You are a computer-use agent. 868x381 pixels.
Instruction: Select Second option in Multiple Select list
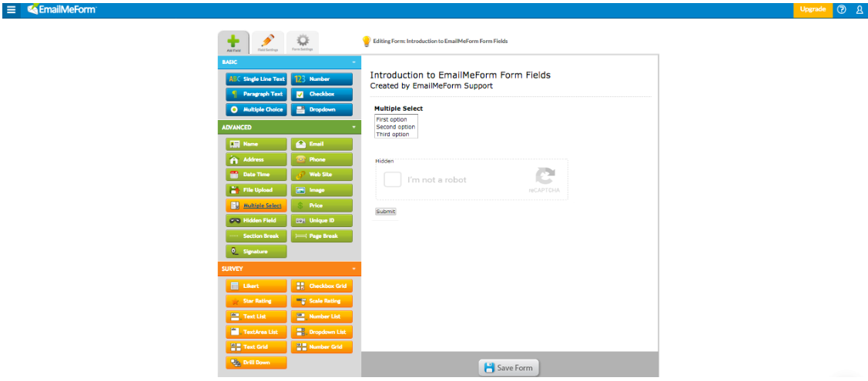[x=395, y=127]
